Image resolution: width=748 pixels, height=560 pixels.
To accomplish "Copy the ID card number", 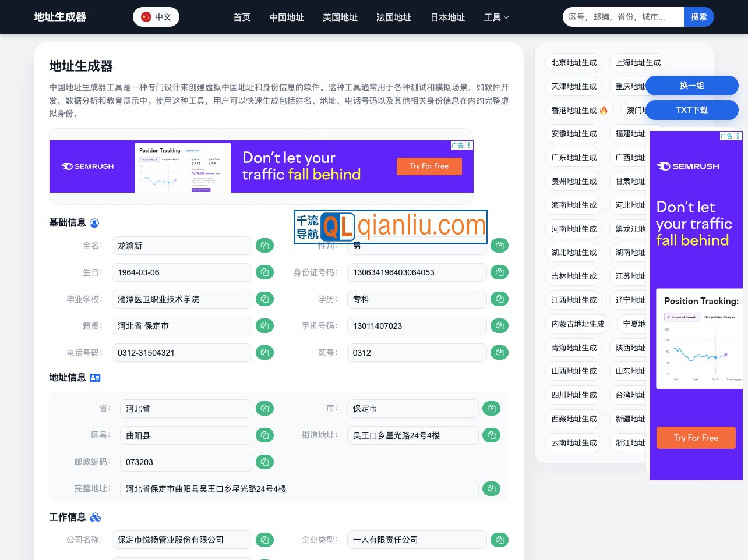I will coord(499,272).
